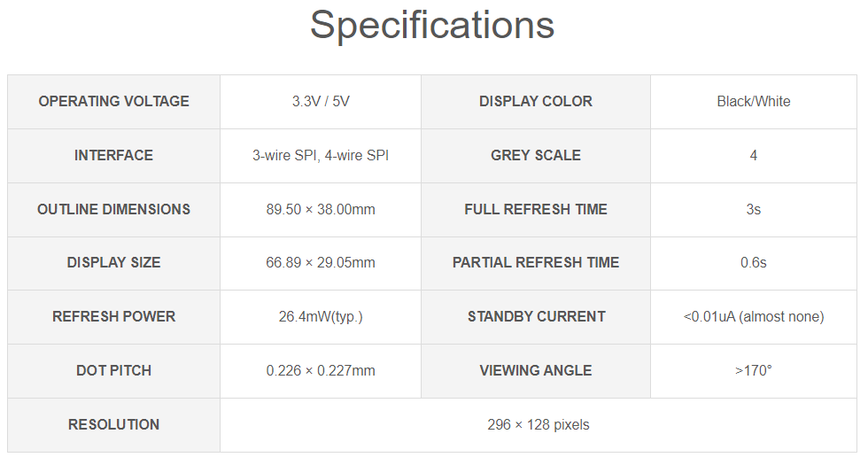Select the OPERATING VOLTAGE label cell
Image resolution: width=868 pixels, height=465 pixels.
[114, 101]
